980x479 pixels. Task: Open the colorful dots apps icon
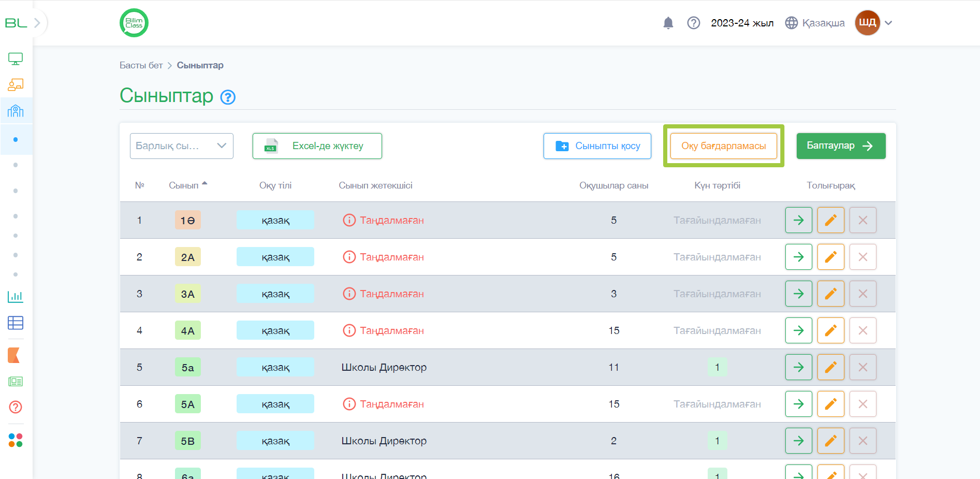coord(16,440)
